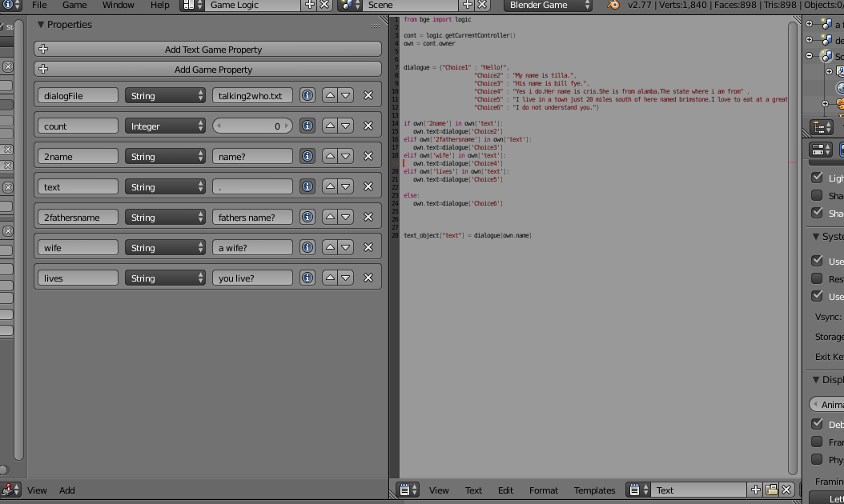Open the Window menu
This screenshot has width=844, height=504.
click(x=118, y=5)
